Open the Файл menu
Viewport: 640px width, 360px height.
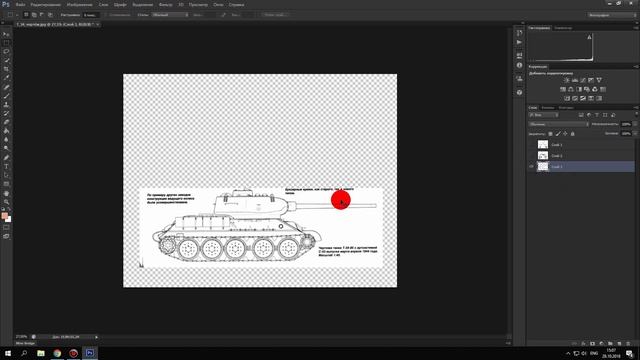tap(20, 5)
